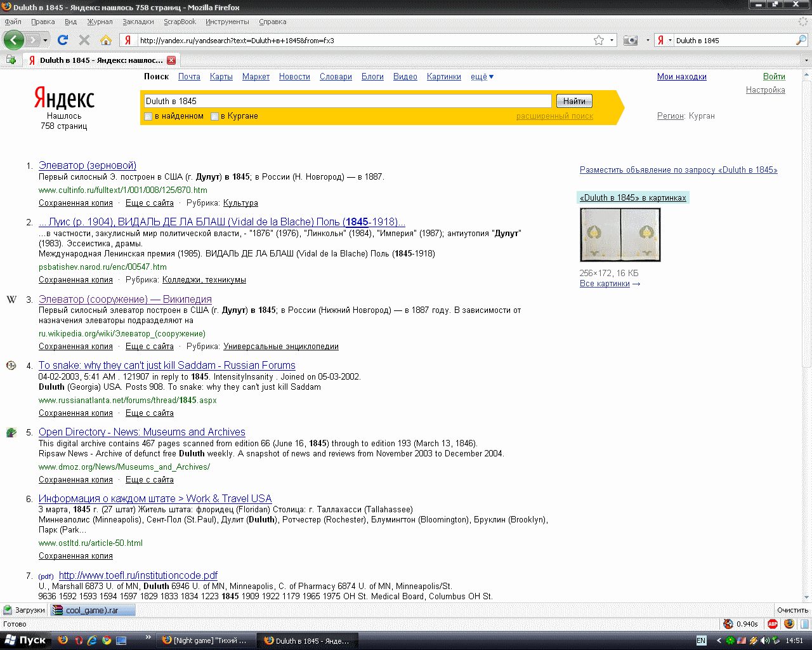The image size is (812, 650).
Task: Click the volume speaker tray icon
Action: [765, 640]
